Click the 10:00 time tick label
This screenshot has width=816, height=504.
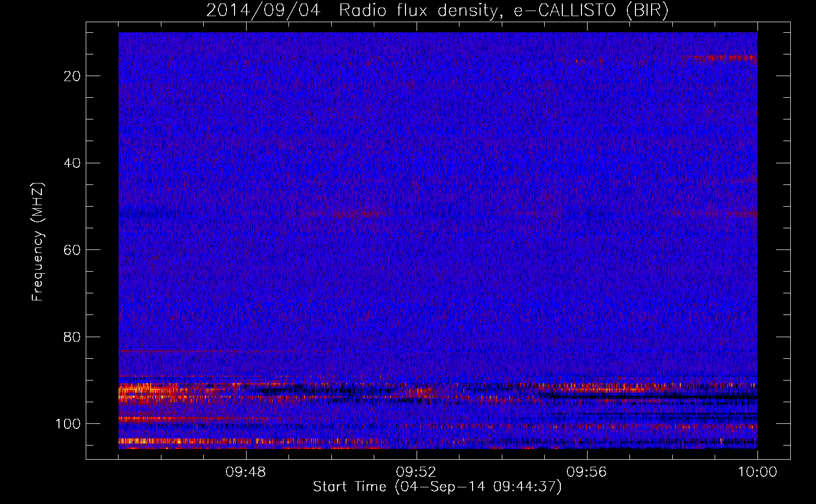point(757,472)
